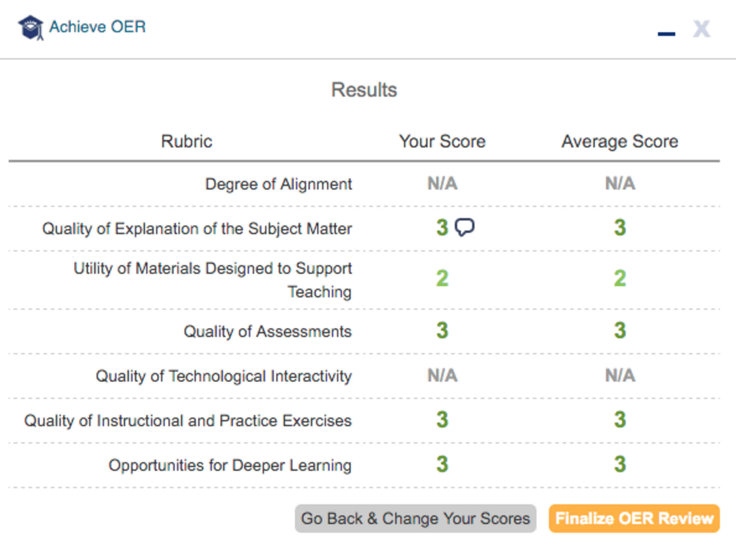Screen dimensions: 736x560
Task: Click your score of 2 for Utility
Action: [x=442, y=278]
